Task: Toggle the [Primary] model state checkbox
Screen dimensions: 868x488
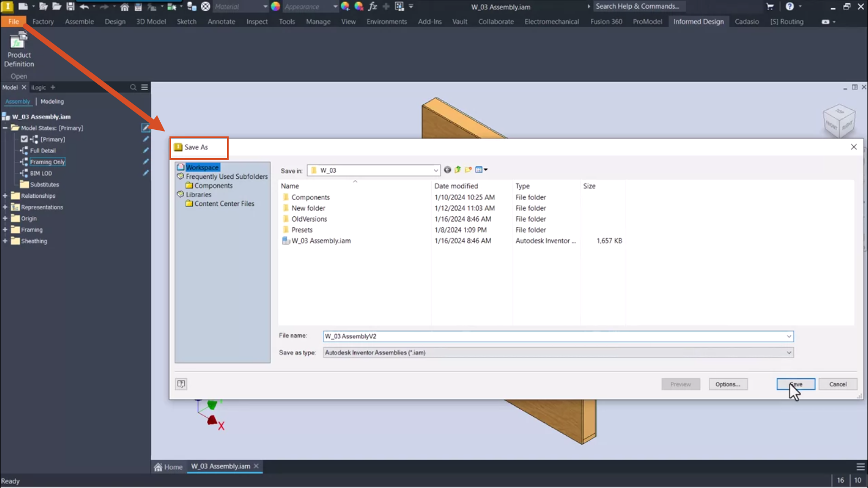Action: point(24,139)
